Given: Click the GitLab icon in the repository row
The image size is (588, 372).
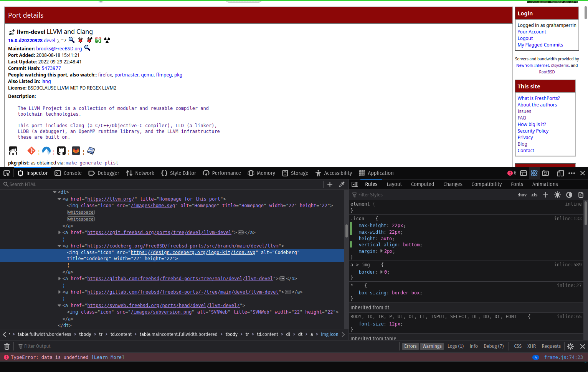Looking at the screenshot, I should [76, 151].
